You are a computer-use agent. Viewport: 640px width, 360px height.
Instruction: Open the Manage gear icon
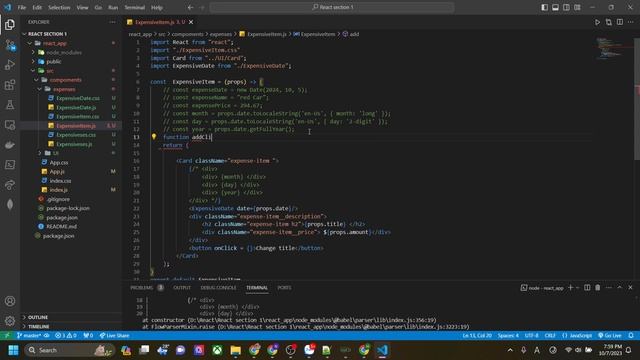tap(10, 321)
